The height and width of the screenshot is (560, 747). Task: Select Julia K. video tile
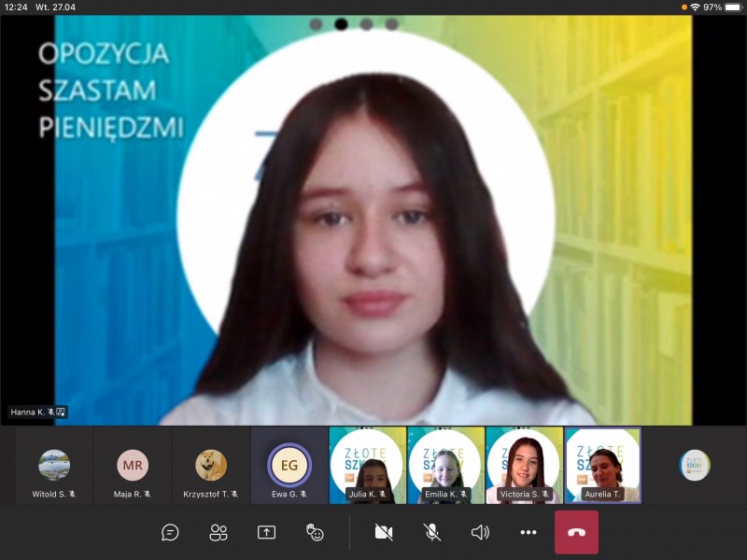click(x=367, y=465)
